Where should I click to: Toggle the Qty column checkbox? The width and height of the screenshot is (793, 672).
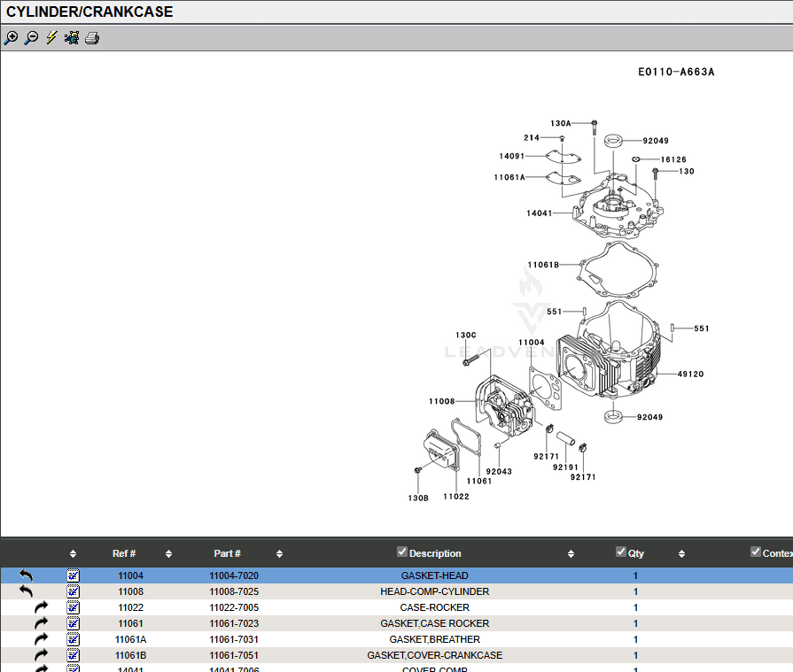pyautogui.click(x=621, y=552)
